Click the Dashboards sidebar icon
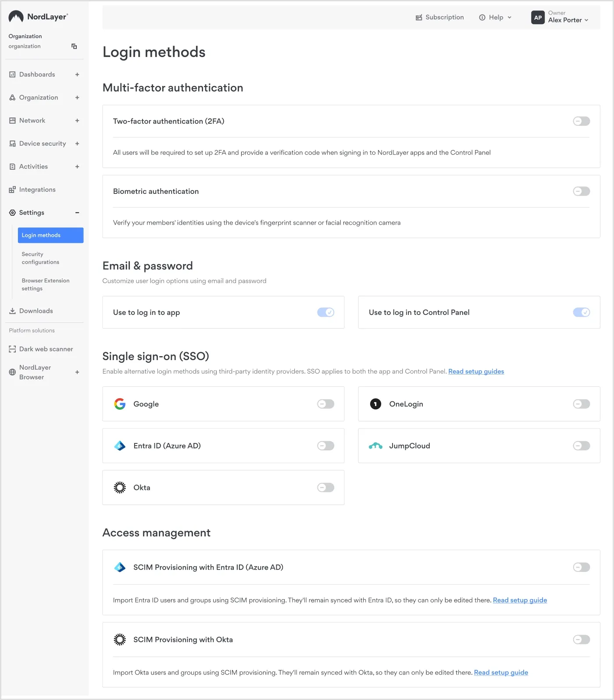 tap(12, 75)
